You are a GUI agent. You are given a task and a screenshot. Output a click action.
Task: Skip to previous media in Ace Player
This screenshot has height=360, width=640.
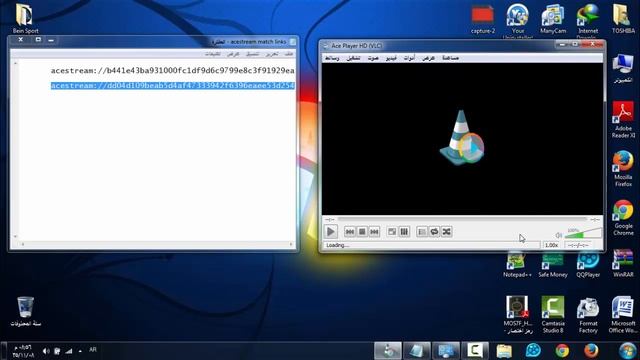point(350,232)
